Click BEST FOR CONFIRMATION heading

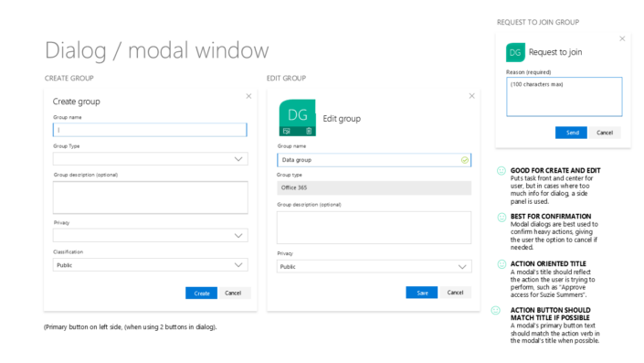[x=551, y=216]
